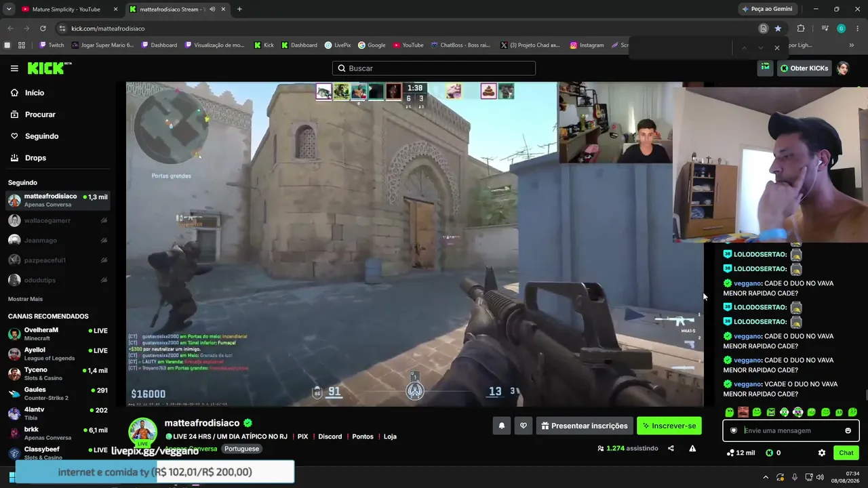The width and height of the screenshot is (868, 488).
Task: Open the Discord link in the stream title
Action: click(x=330, y=436)
